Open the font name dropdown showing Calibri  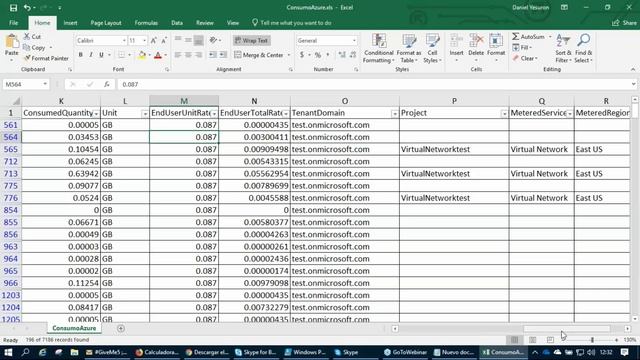[124, 40]
